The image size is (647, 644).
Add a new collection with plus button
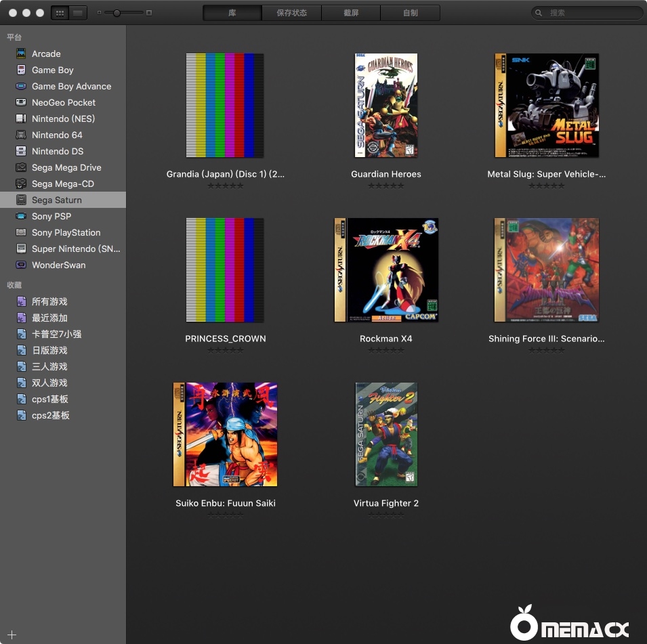(12, 635)
